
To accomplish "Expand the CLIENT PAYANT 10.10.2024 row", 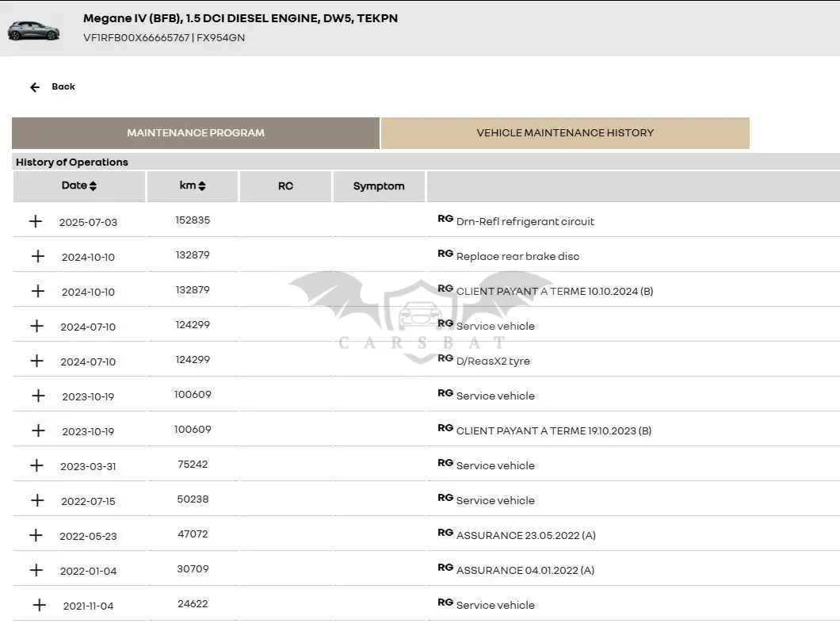I will pyautogui.click(x=37, y=291).
